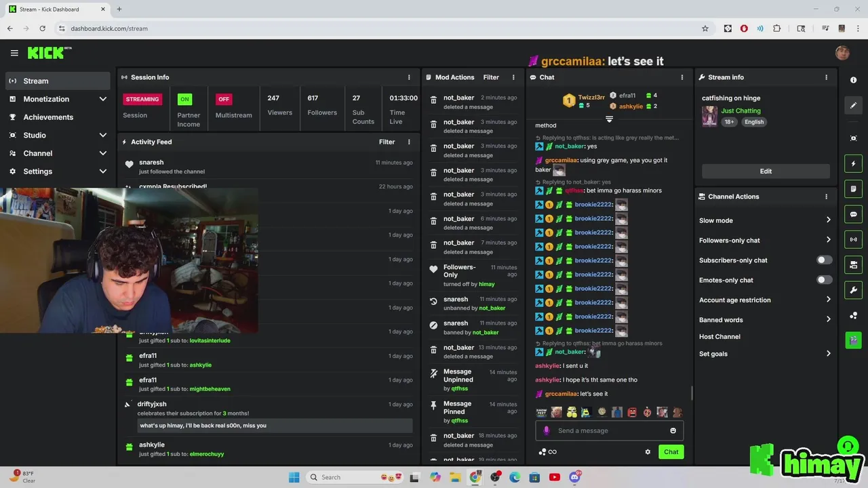Open Filter on the Activity Feed
Screen dimensions: 868x488
click(x=387, y=142)
